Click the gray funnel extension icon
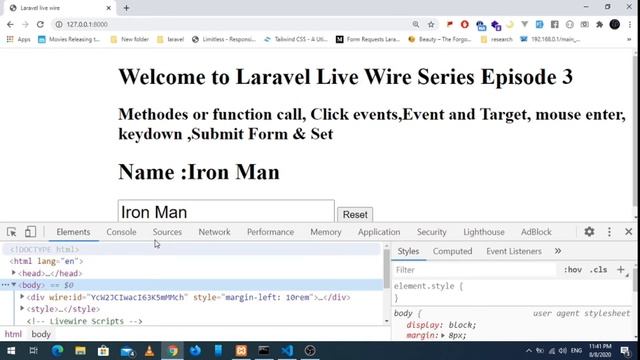This screenshot has height=360, width=640. click(524, 24)
